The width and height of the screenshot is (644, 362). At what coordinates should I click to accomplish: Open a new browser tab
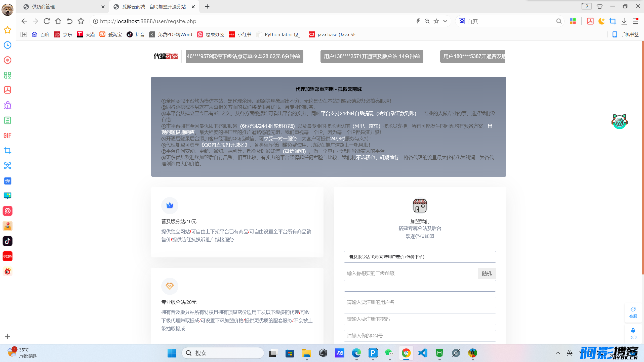pos(207,7)
